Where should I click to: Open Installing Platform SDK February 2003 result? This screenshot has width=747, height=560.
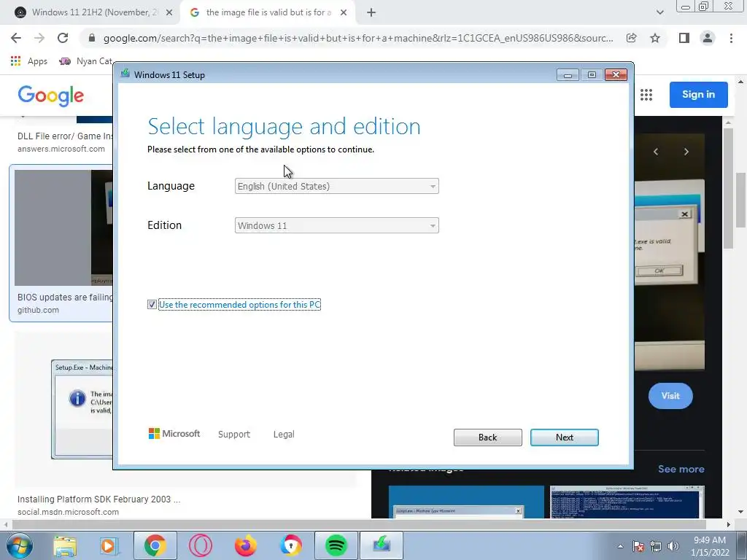point(99,499)
